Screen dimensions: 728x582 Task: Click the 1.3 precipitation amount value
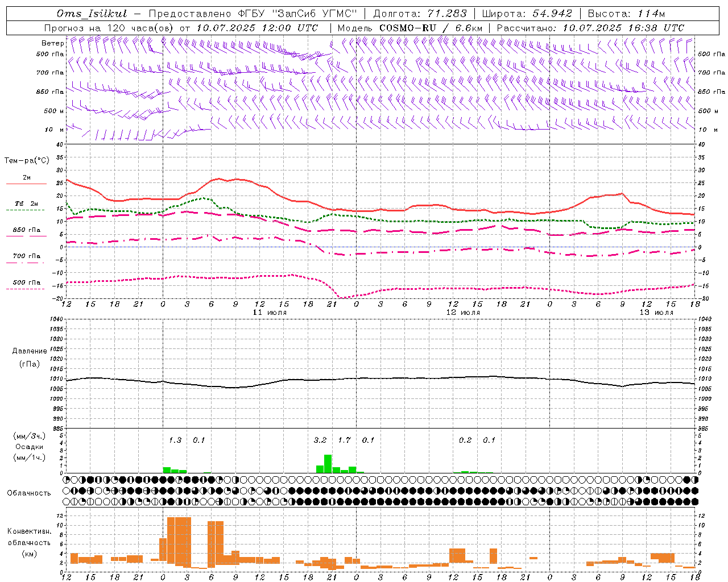coord(175,440)
